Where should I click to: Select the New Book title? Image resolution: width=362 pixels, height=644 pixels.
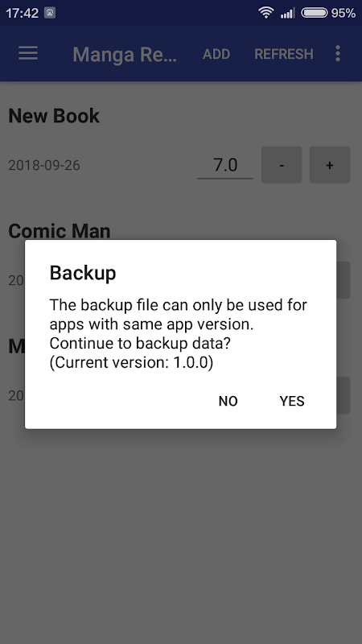click(x=54, y=116)
